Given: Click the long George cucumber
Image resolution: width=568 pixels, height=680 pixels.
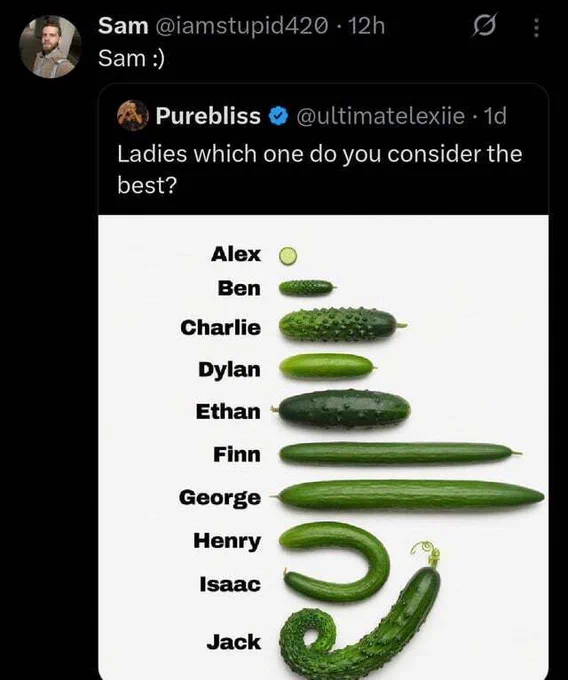Looking at the screenshot, I should pyautogui.click(x=408, y=494).
